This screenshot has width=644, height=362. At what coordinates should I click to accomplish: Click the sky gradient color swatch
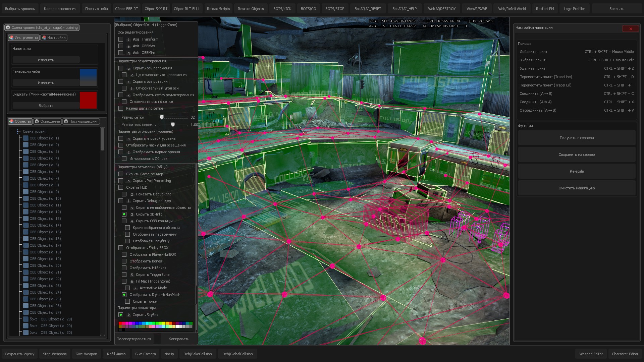pyautogui.click(x=88, y=77)
